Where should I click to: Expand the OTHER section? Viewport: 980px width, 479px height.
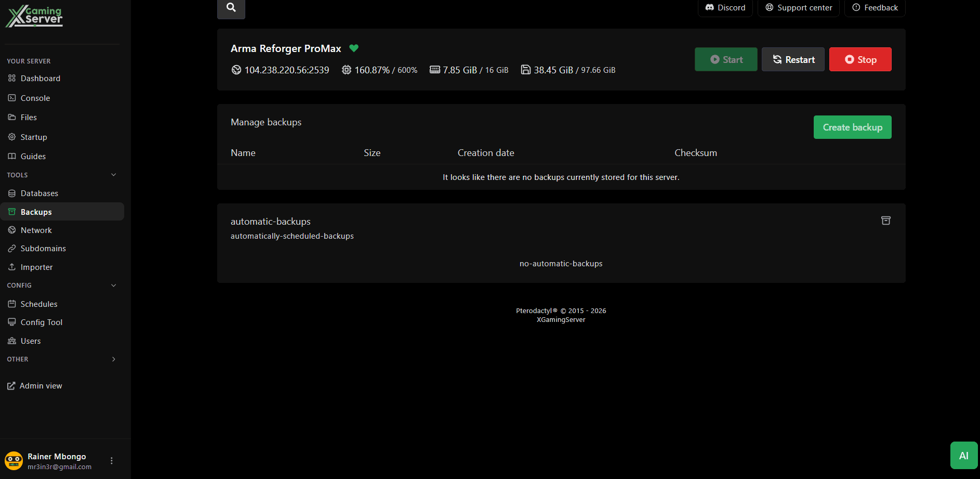tap(113, 359)
